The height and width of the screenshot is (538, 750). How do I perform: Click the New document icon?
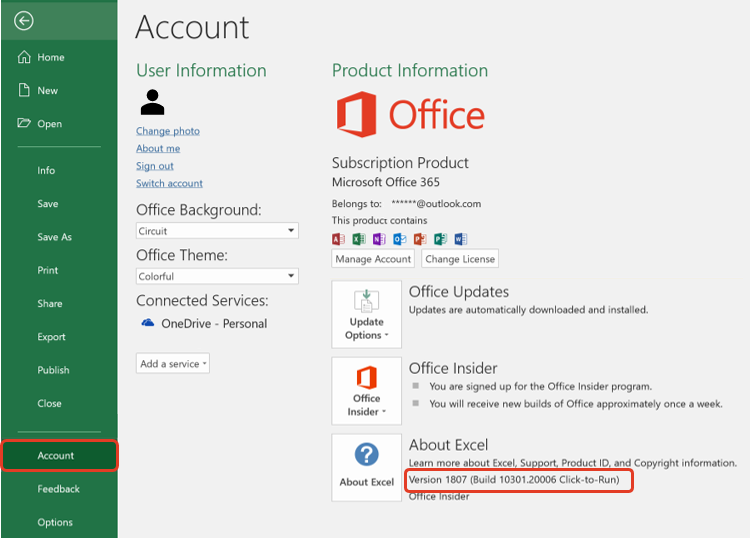point(24,90)
